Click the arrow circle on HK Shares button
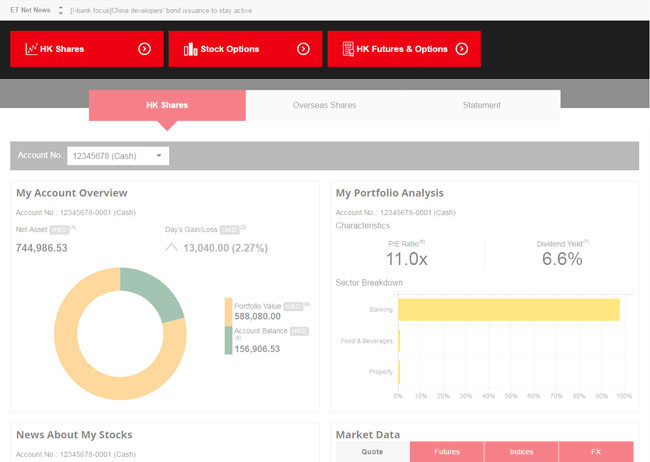Image resolution: width=650 pixels, height=462 pixels. (x=144, y=49)
